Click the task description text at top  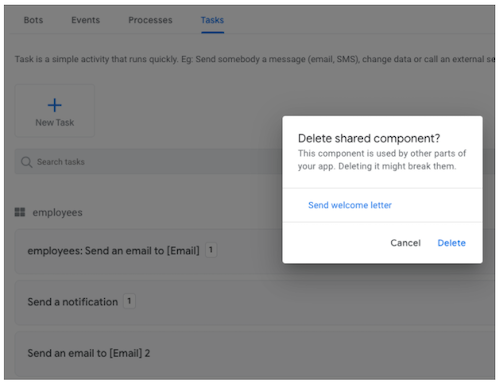(255, 59)
